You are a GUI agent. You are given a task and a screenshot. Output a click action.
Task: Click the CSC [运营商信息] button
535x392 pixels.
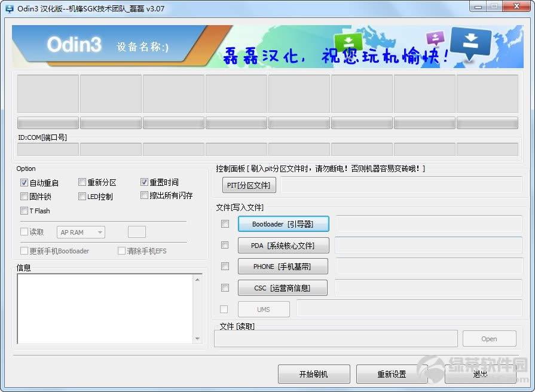coord(283,288)
